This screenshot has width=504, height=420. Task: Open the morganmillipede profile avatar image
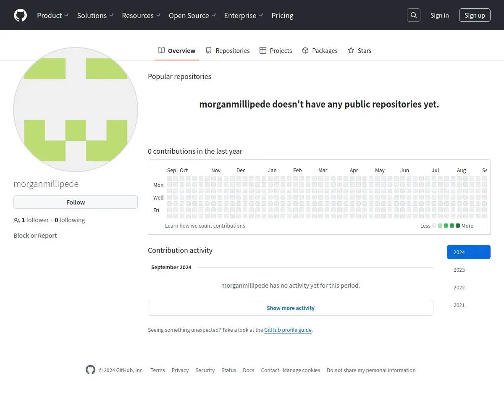[76, 110]
